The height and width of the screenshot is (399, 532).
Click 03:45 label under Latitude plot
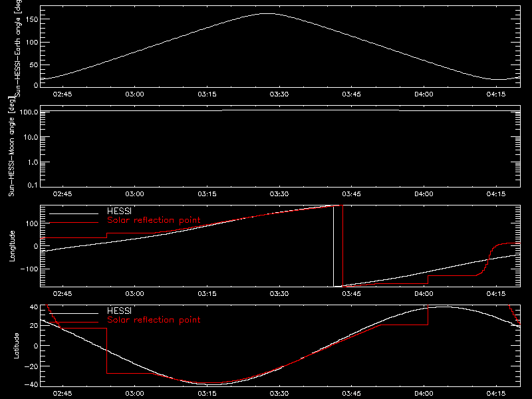352,394
